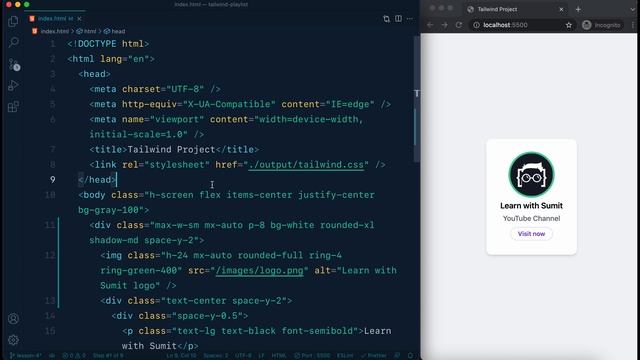Close the index.html editor tab
This screenshot has height=360, width=640.
[x=79, y=19]
